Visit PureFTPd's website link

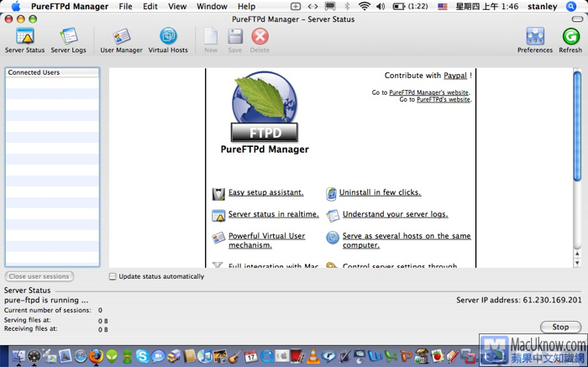point(444,99)
